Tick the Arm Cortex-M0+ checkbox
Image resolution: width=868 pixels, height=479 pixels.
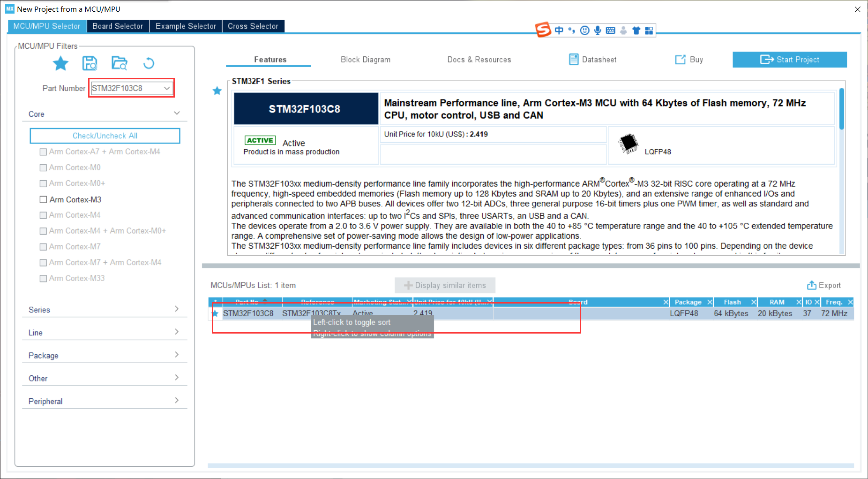tap(43, 183)
